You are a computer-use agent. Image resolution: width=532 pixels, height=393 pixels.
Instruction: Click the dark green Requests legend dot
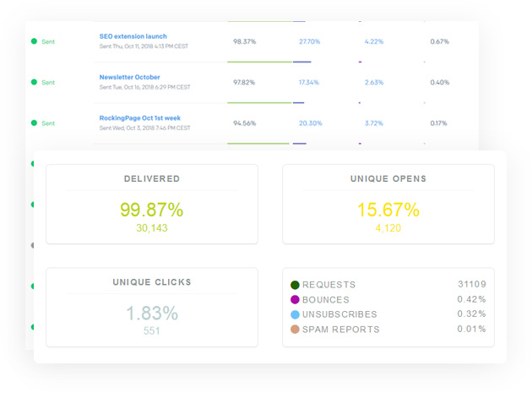click(x=295, y=286)
